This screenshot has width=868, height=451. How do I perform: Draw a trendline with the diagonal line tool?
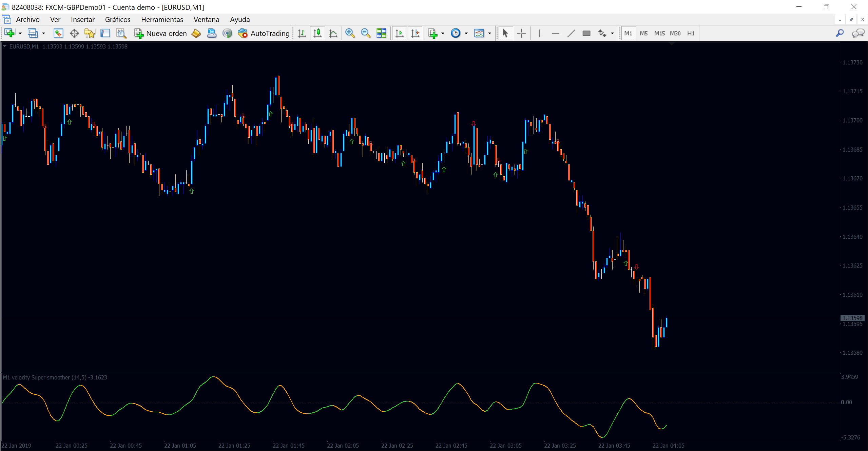571,33
